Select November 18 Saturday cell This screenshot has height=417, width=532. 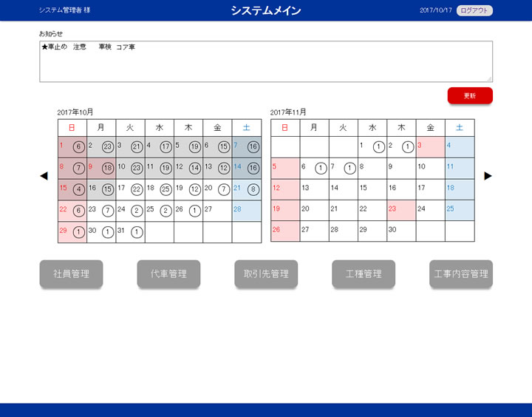click(x=460, y=189)
